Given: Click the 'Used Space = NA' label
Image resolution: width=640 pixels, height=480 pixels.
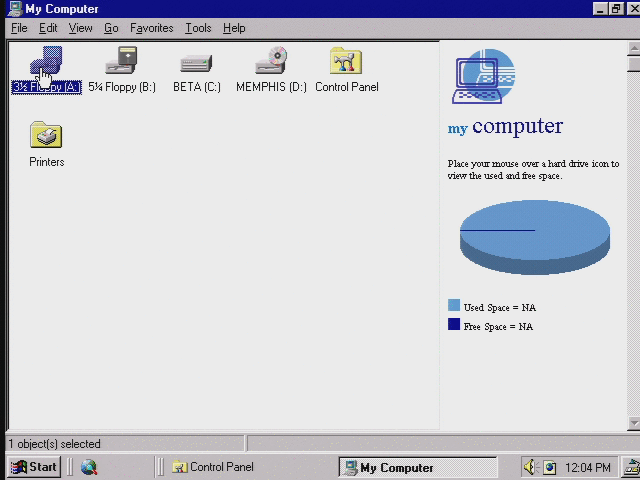Looking at the screenshot, I should coord(500,307).
